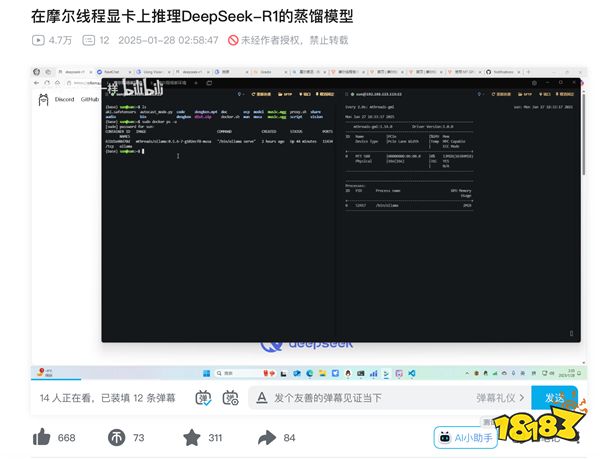Click the browser home button
This screenshot has height=459, width=600.
click(57, 83)
